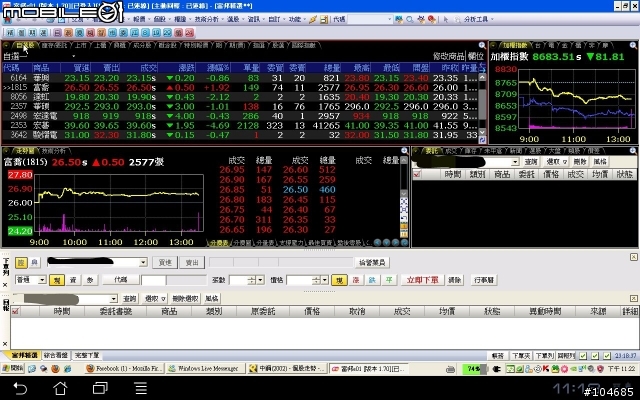Tap the Android menu lines icon
Viewport: 640px width, 400px height.
pyautogui.click(x=141, y=388)
